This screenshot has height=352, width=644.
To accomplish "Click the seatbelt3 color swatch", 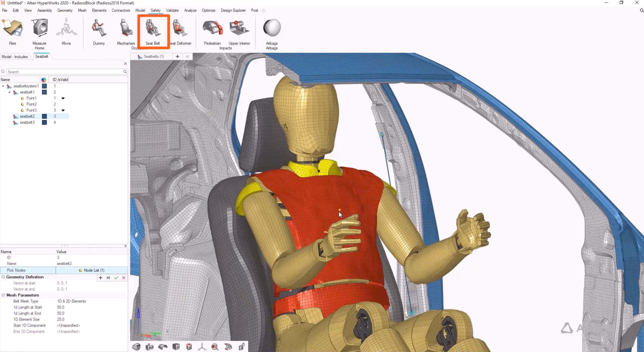I will tap(44, 122).
